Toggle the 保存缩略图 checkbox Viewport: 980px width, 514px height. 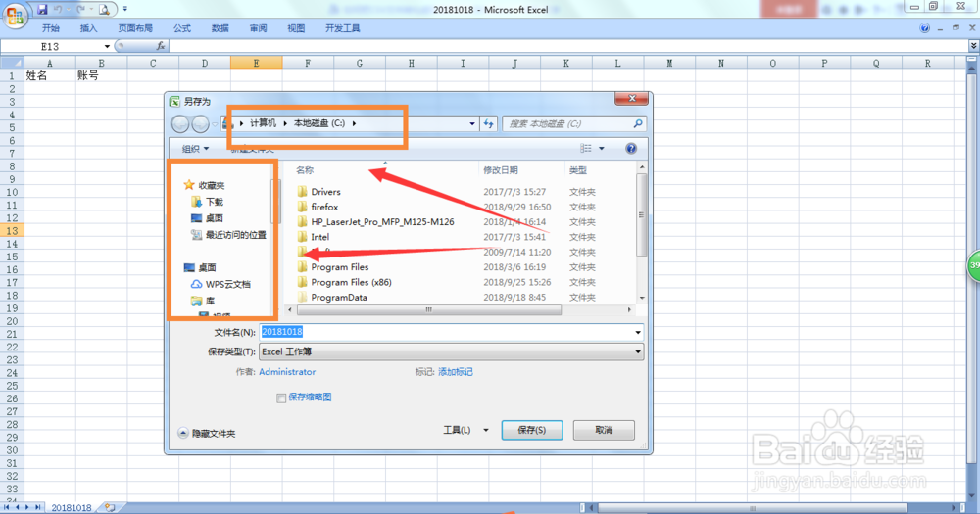tap(281, 397)
